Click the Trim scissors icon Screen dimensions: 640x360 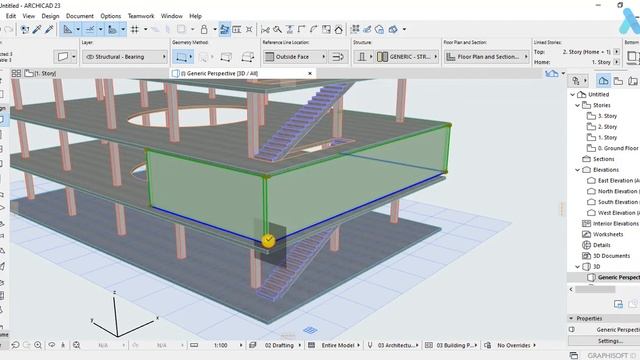265,29
